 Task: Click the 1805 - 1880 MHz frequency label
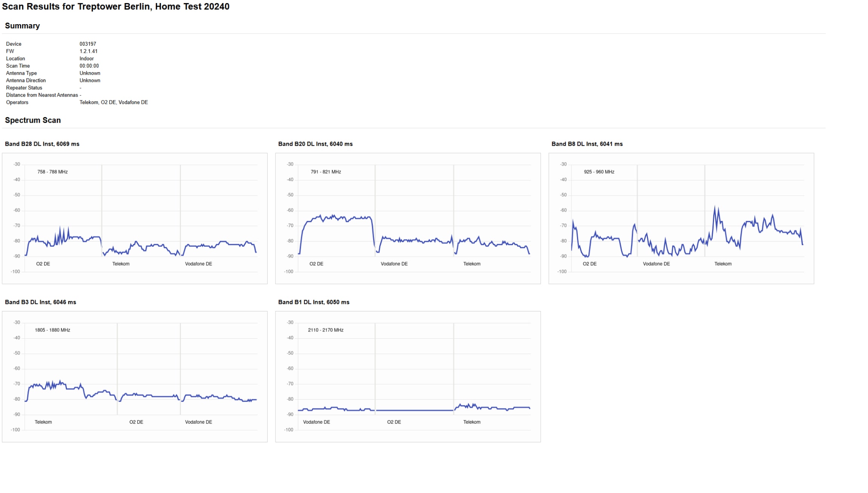(52, 330)
